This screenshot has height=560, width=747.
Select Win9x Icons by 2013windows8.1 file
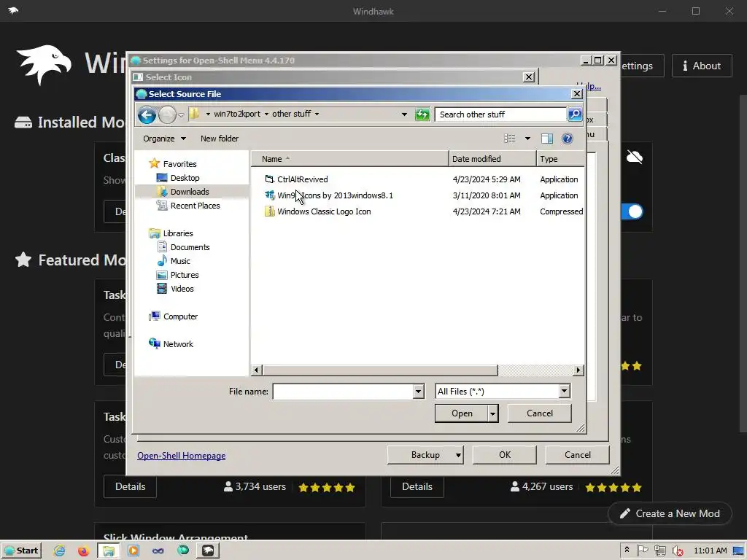(336, 195)
